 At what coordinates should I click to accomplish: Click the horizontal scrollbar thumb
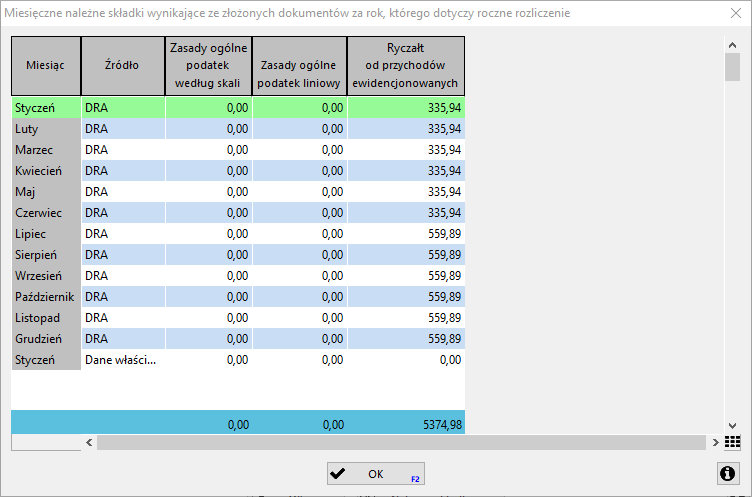(x=401, y=442)
